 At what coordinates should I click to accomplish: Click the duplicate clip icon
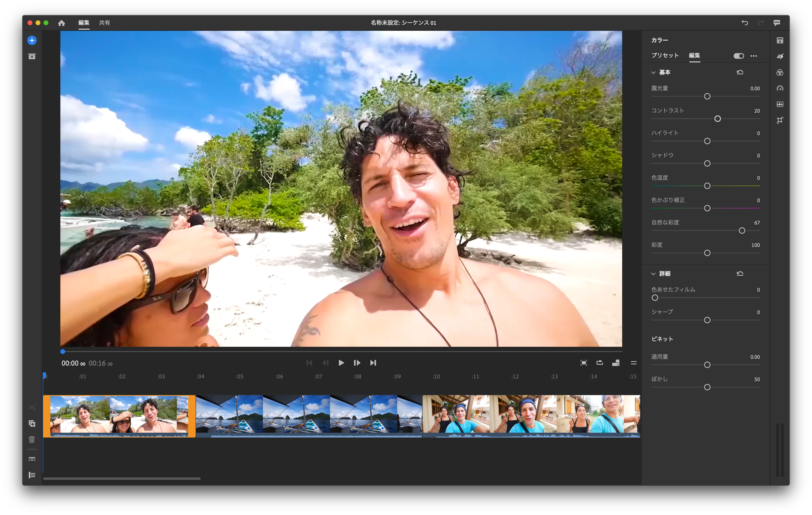32,424
